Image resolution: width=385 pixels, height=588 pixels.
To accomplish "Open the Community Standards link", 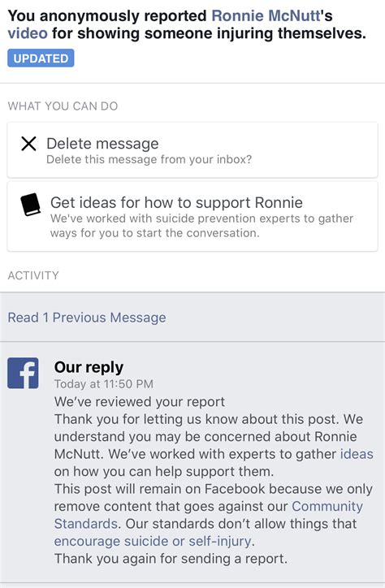I will [209, 515].
